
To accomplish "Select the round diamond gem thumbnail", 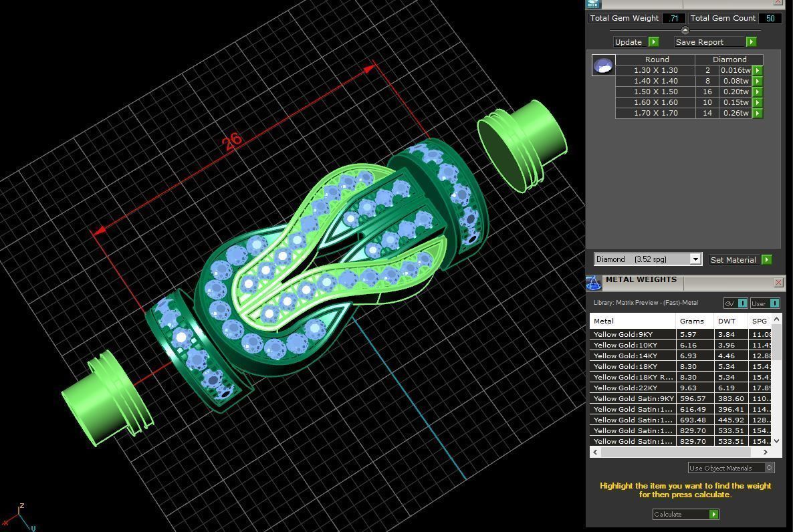I will (x=603, y=65).
